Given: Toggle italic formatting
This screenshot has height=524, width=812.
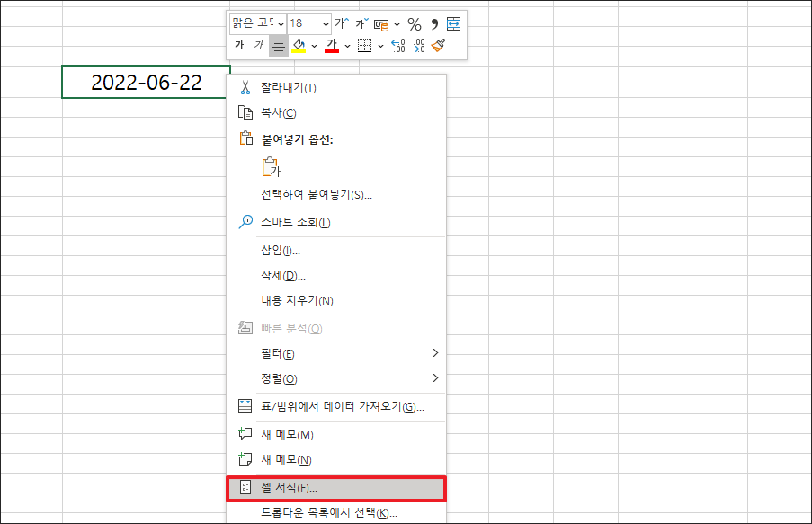Looking at the screenshot, I should tap(258, 45).
